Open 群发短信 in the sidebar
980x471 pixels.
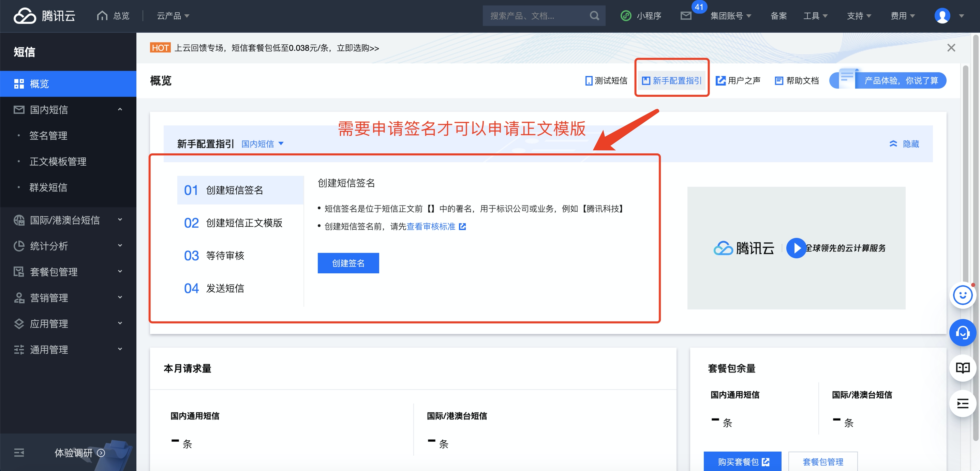(x=48, y=187)
